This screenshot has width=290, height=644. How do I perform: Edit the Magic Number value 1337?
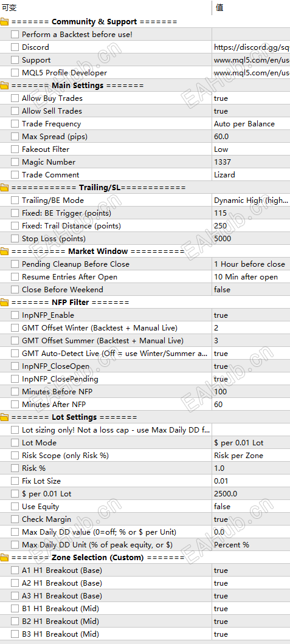[223, 162]
